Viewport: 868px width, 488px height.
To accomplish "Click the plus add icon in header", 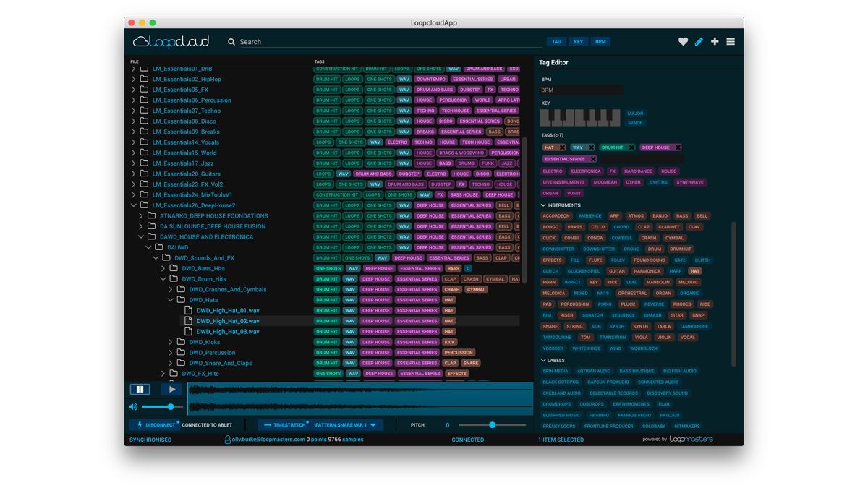I will pos(715,42).
